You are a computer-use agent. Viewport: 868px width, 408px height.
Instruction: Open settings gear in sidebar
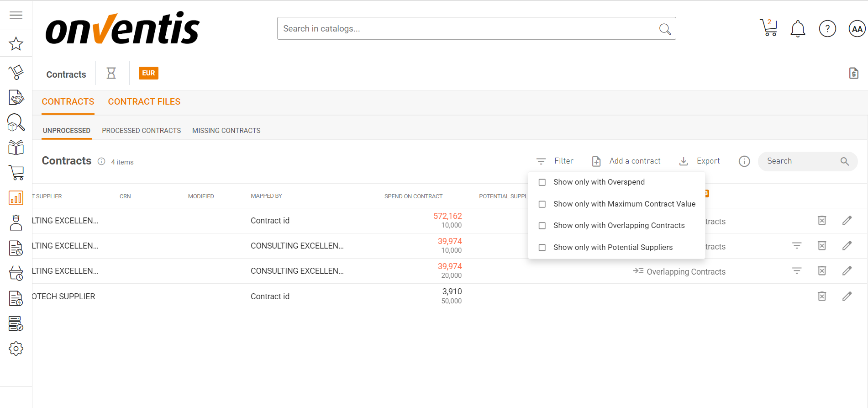click(16, 349)
